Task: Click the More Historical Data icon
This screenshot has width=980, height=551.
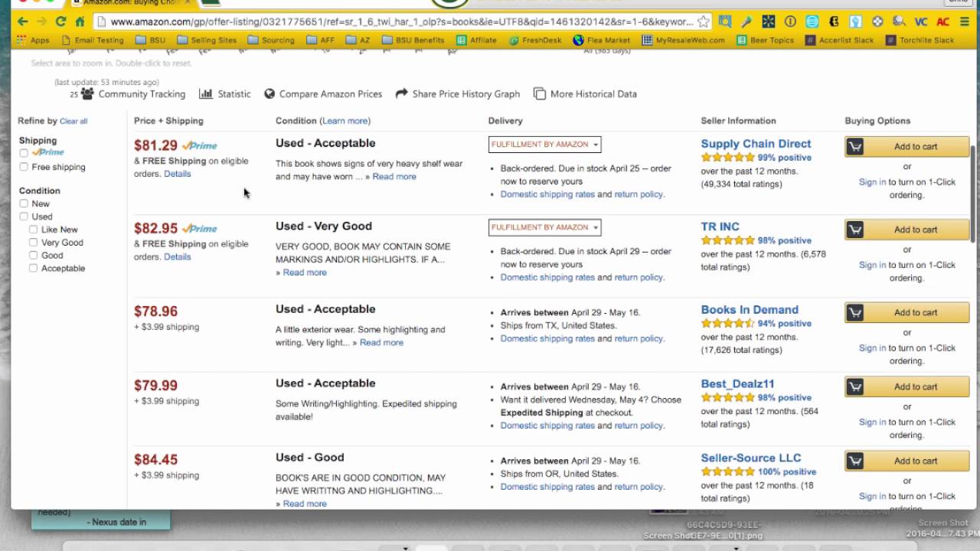Action: 540,93
